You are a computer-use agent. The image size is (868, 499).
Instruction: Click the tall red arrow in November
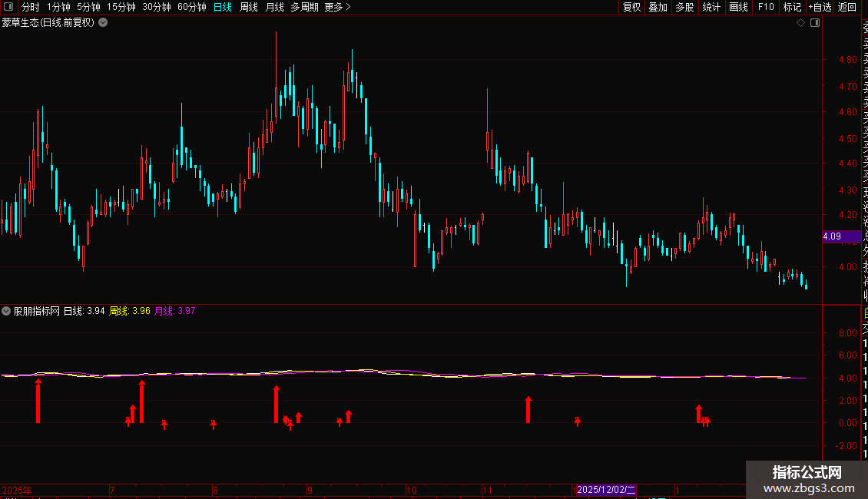click(528, 409)
